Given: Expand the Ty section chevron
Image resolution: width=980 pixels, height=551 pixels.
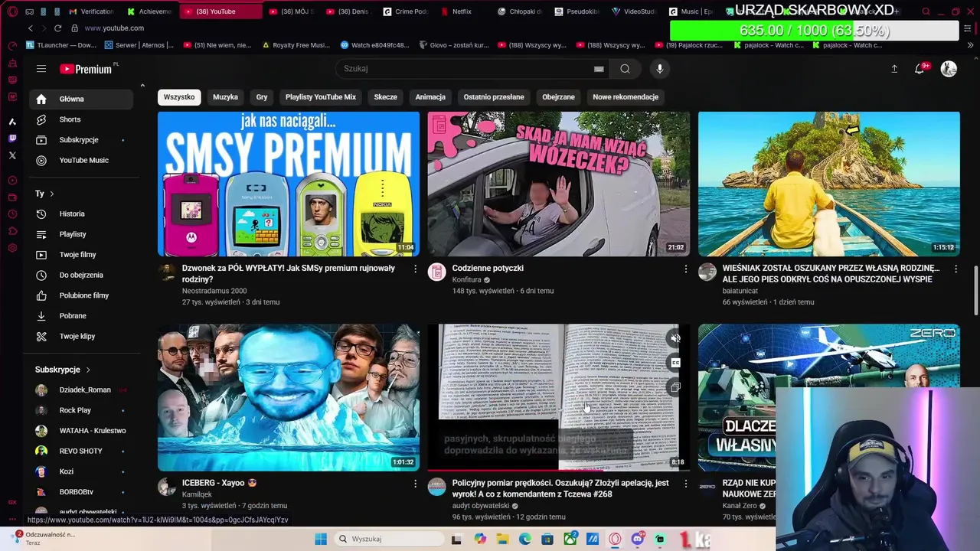Looking at the screenshot, I should (51, 194).
